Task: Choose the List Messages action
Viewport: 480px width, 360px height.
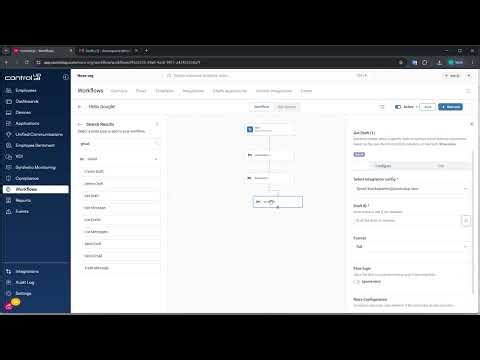Action: (121, 232)
